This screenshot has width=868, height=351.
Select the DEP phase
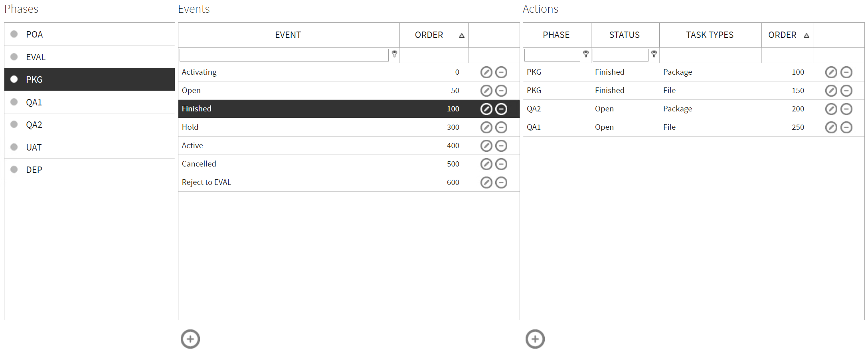[89, 170]
